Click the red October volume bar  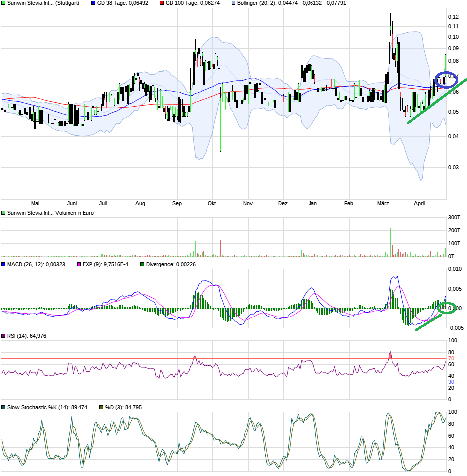tap(220, 248)
